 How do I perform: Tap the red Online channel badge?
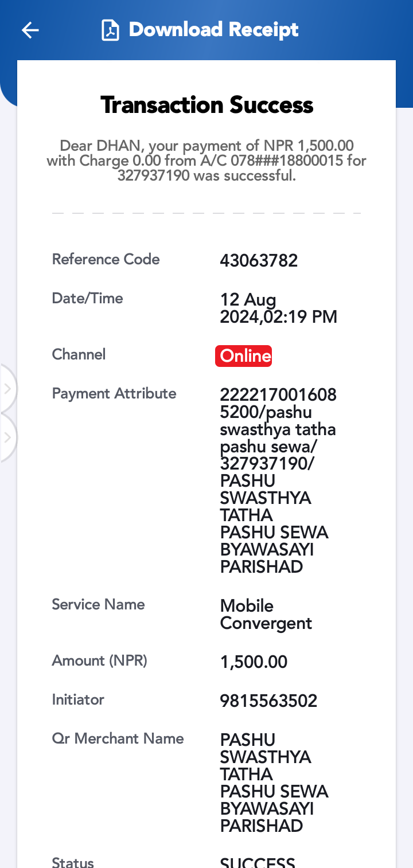pos(244,356)
